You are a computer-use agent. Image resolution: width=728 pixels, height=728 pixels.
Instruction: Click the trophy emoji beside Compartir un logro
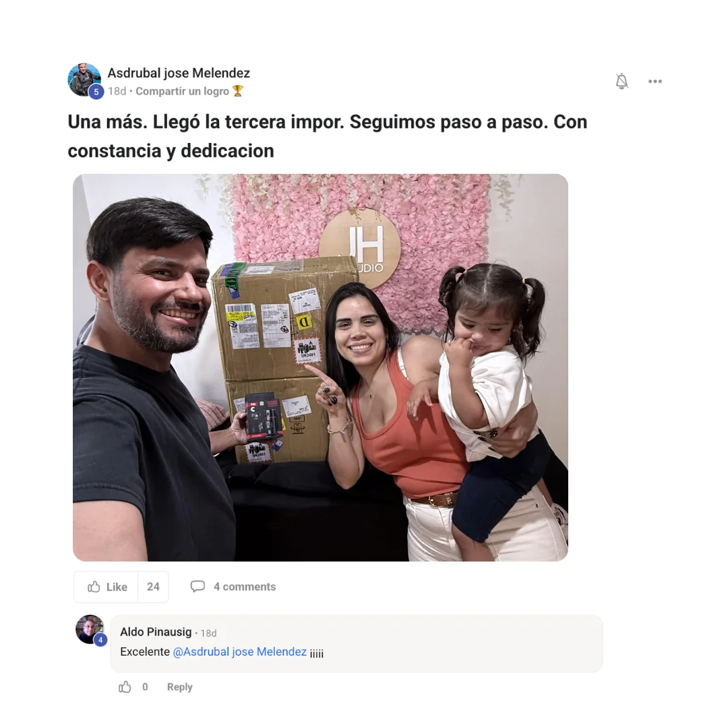pos(238,91)
